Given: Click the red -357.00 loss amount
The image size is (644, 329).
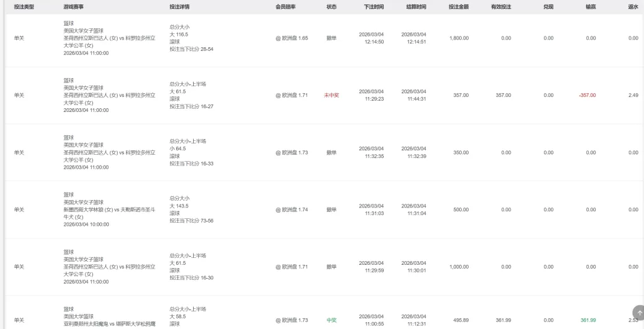Looking at the screenshot, I should [x=587, y=95].
